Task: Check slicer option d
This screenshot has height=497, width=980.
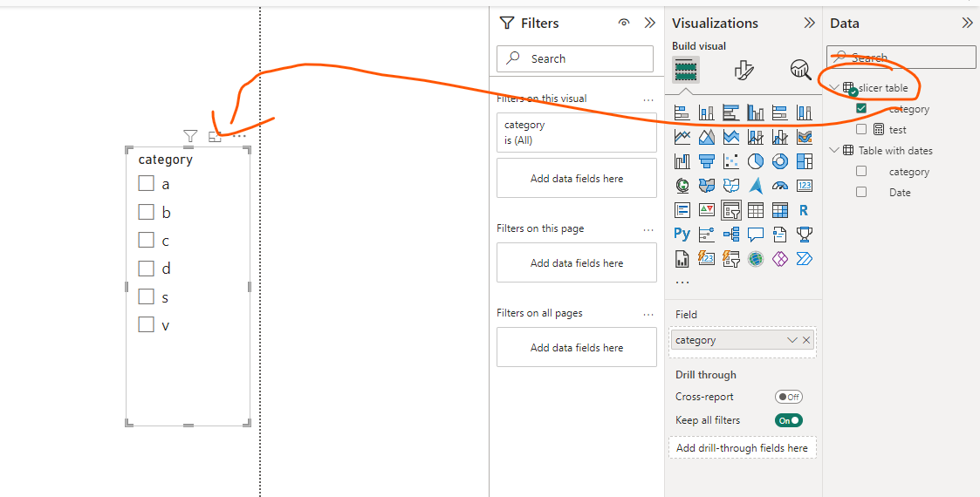Action: [x=147, y=269]
